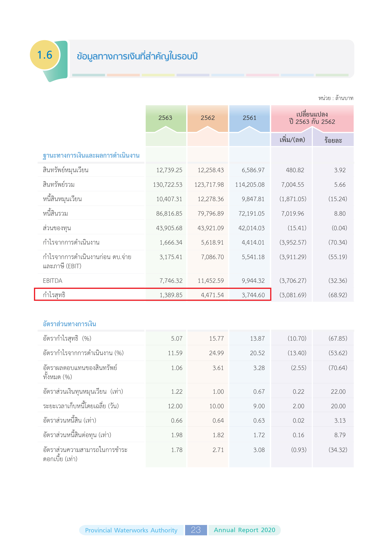Click the 1.6 section number badge
The height and width of the screenshot is (555, 392).
45,55
